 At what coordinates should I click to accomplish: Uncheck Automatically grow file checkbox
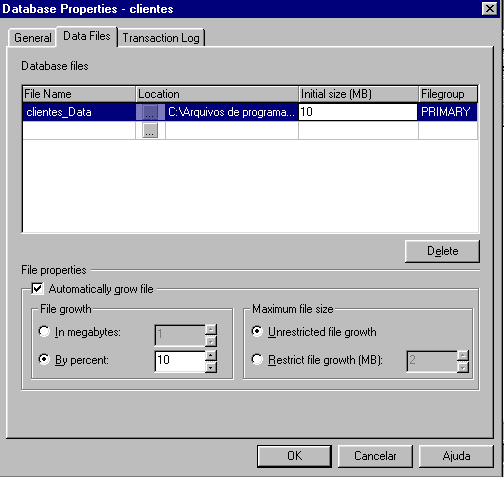click(x=37, y=289)
